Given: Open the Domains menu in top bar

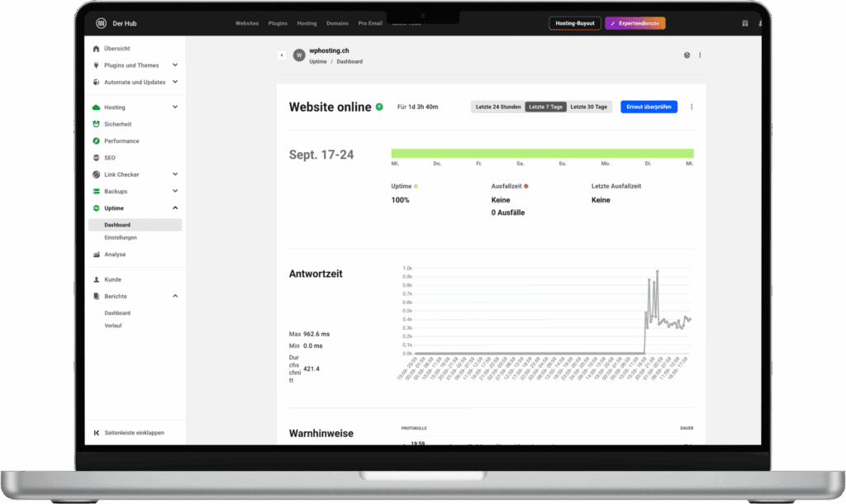Looking at the screenshot, I should pos(337,23).
